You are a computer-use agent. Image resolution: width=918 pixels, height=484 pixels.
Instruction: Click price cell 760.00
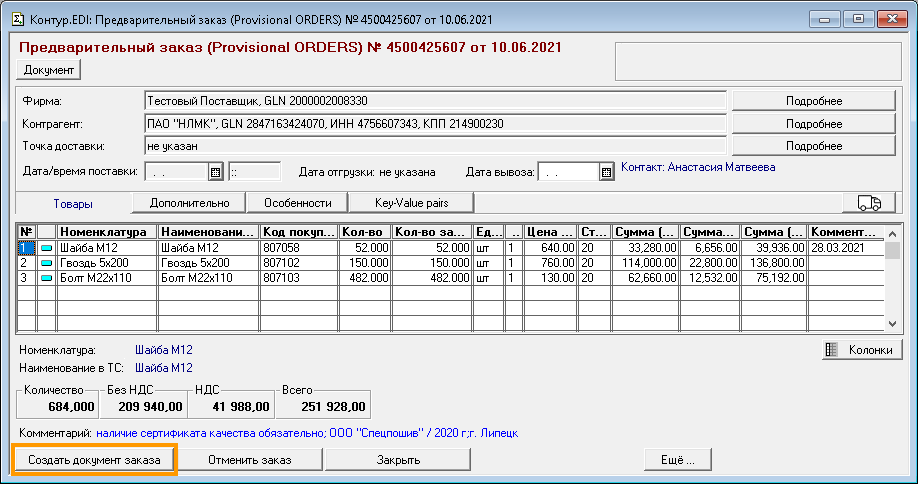551,263
